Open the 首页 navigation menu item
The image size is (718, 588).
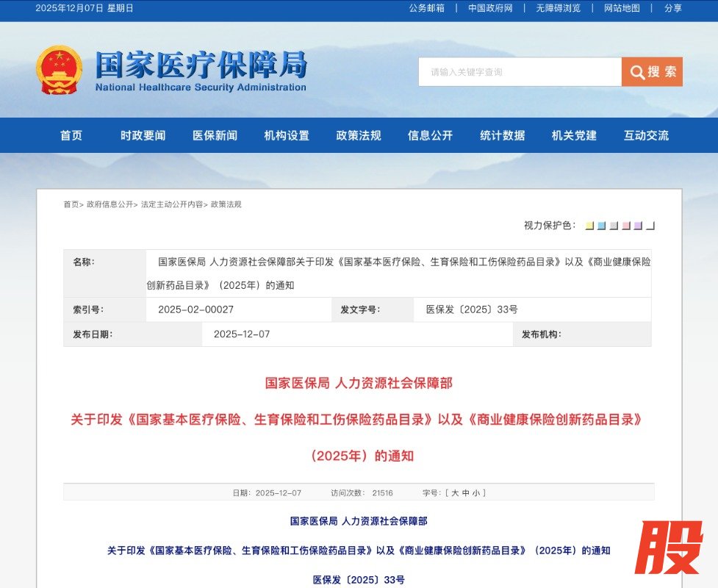[71, 136]
